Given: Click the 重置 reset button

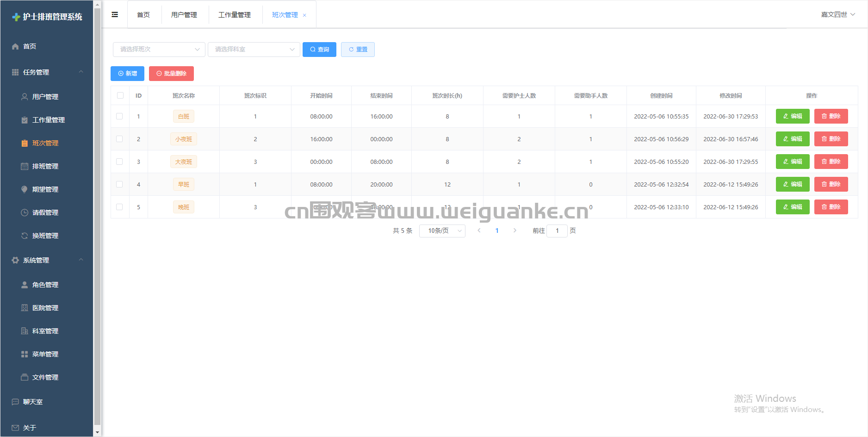Looking at the screenshot, I should (358, 50).
